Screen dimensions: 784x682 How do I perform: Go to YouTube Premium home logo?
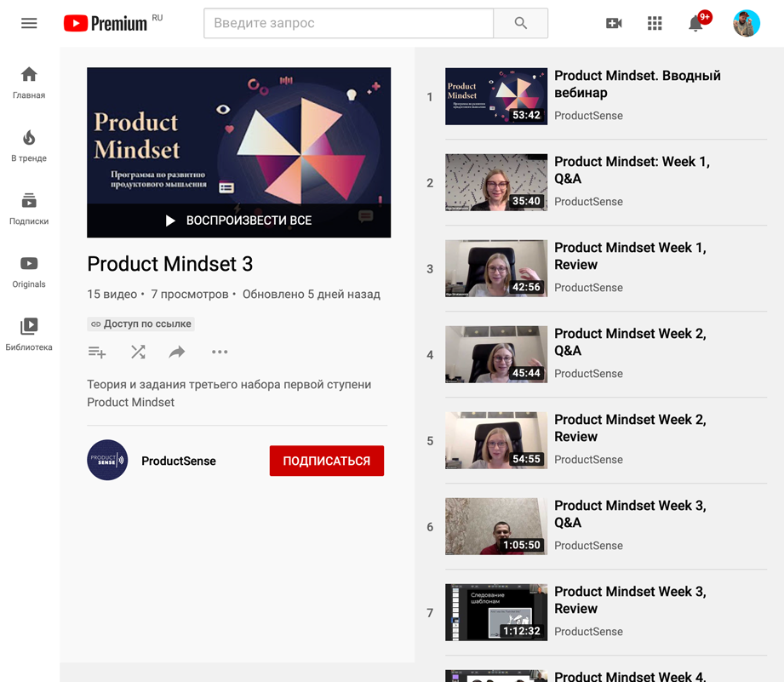click(x=106, y=23)
